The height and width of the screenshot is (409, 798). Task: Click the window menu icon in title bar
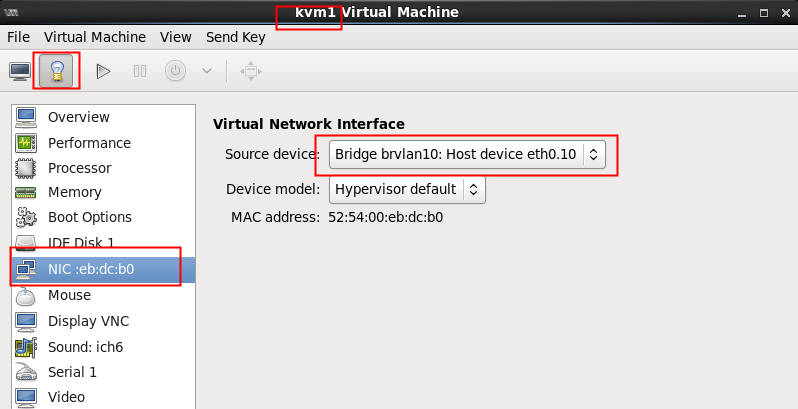(x=11, y=12)
